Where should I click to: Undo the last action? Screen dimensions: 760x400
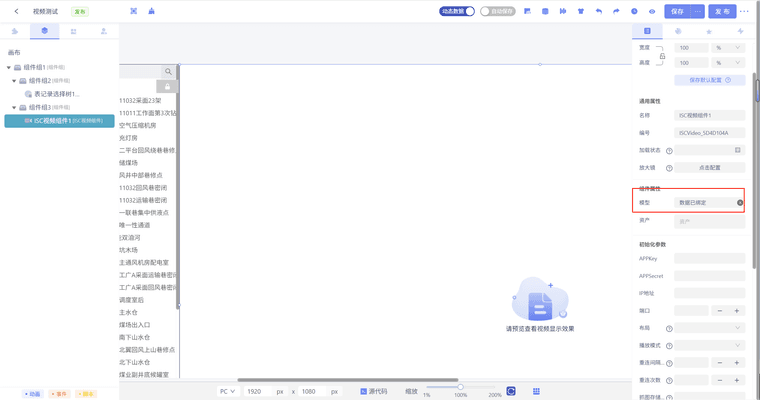coord(599,11)
